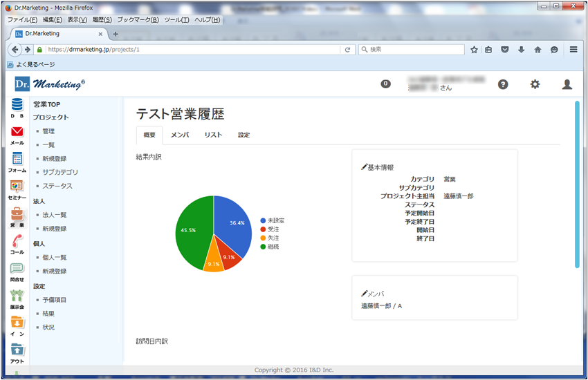The image size is (588, 380).
Task: Click the 法人一覧 sidebar link
Action: pos(55,215)
